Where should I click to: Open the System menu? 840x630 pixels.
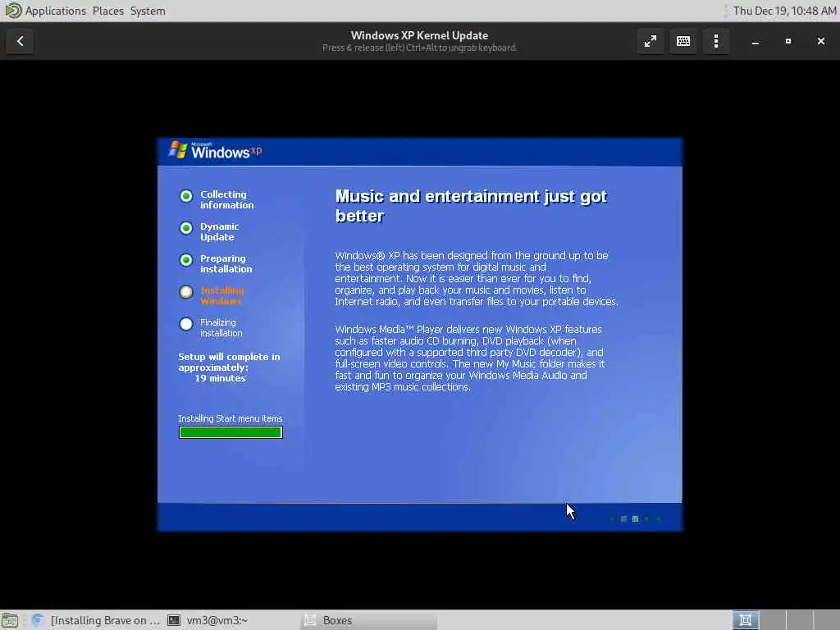(148, 11)
